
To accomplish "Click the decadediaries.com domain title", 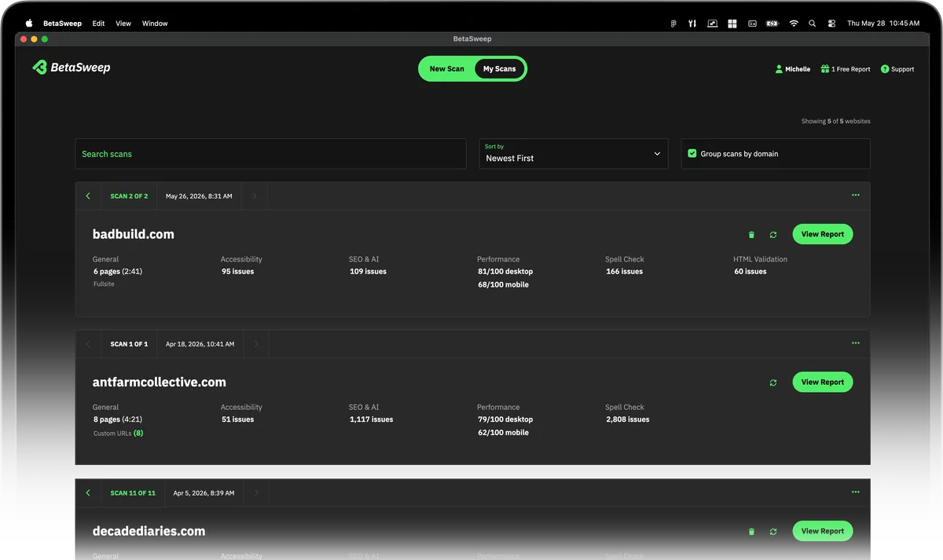I will pos(149,531).
